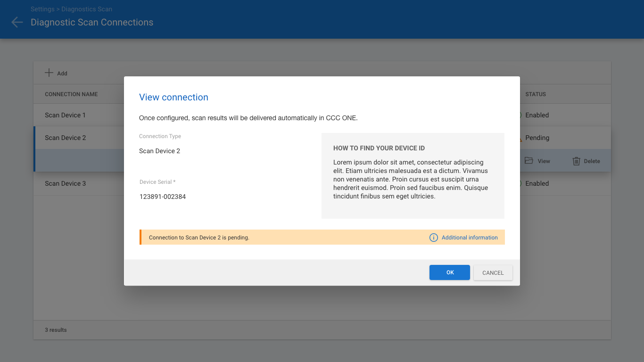Click Diagnostics Scan in the breadcrumb
Screen dimensions: 644x362
[87, 9]
